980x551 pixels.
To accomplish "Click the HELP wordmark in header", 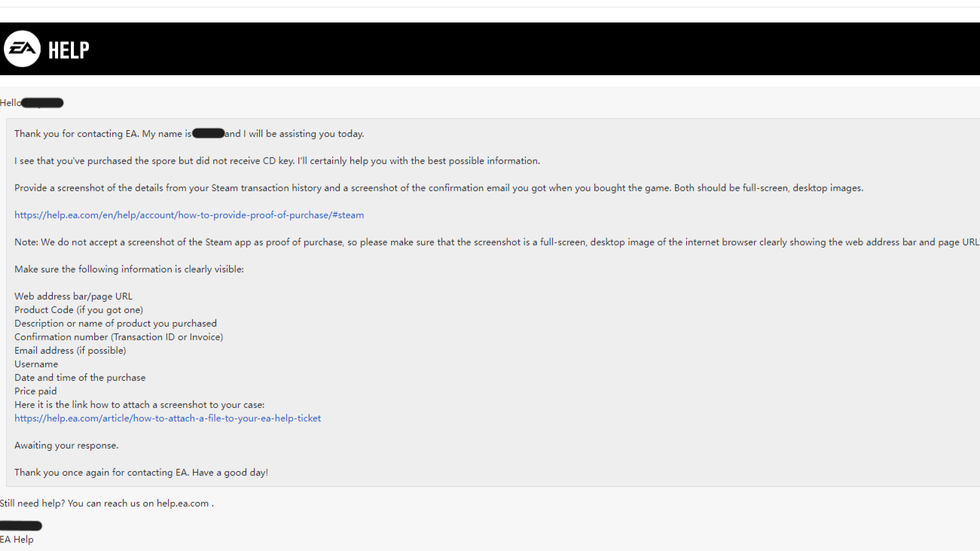I will [x=69, y=50].
